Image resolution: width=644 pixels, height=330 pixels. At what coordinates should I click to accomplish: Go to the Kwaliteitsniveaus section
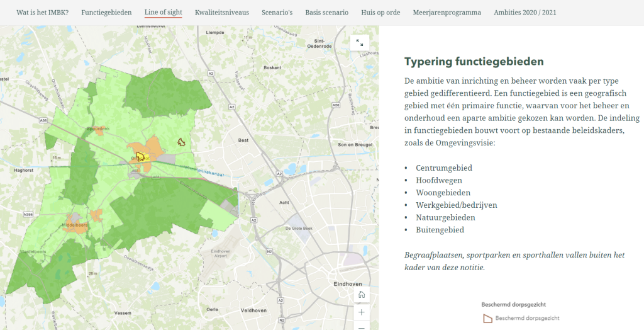point(221,13)
